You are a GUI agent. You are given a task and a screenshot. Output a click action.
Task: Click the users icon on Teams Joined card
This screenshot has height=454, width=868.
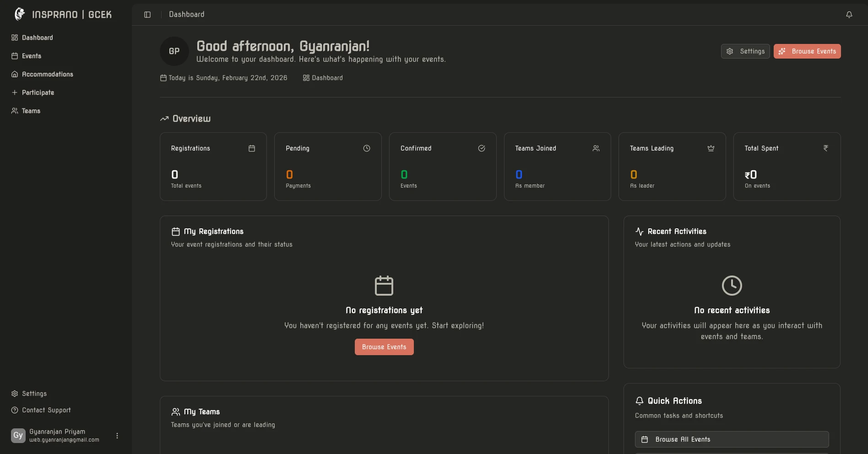pos(596,148)
